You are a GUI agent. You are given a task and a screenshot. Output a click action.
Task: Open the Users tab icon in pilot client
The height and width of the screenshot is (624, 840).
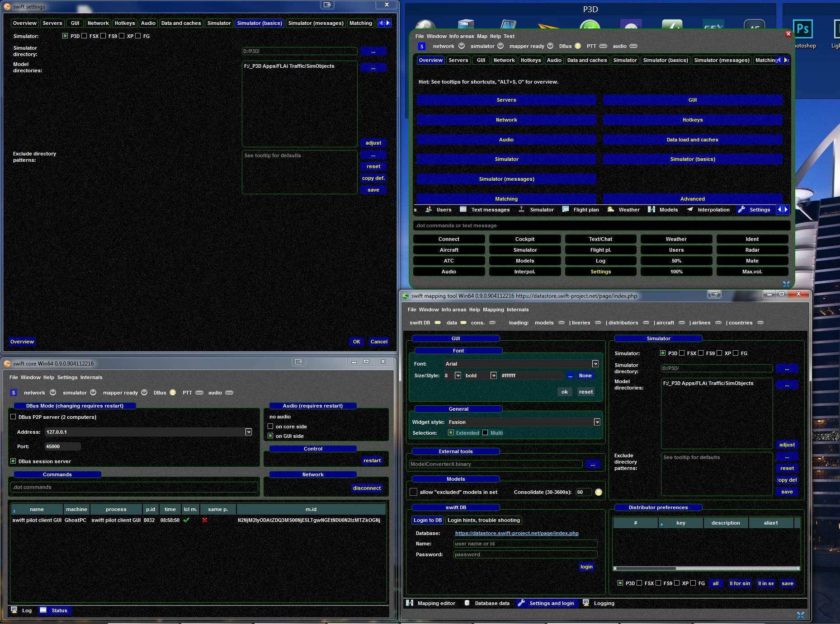pyautogui.click(x=429, y=210)
